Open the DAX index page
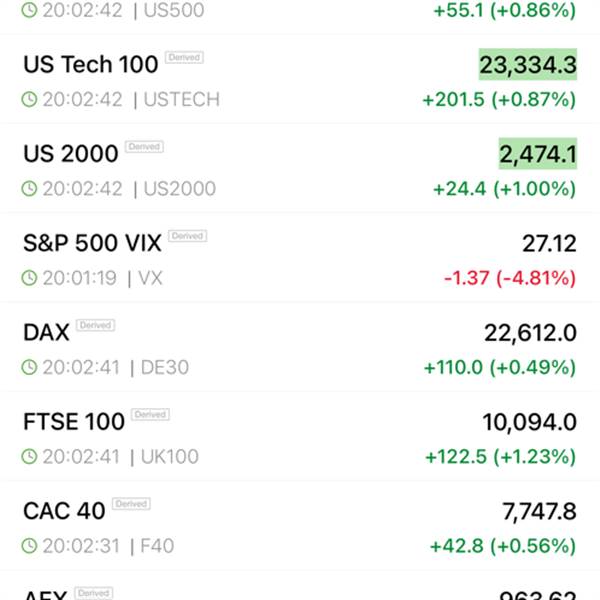Image resolution: width=600 pixels, height=600 pixels. [46, 331]
